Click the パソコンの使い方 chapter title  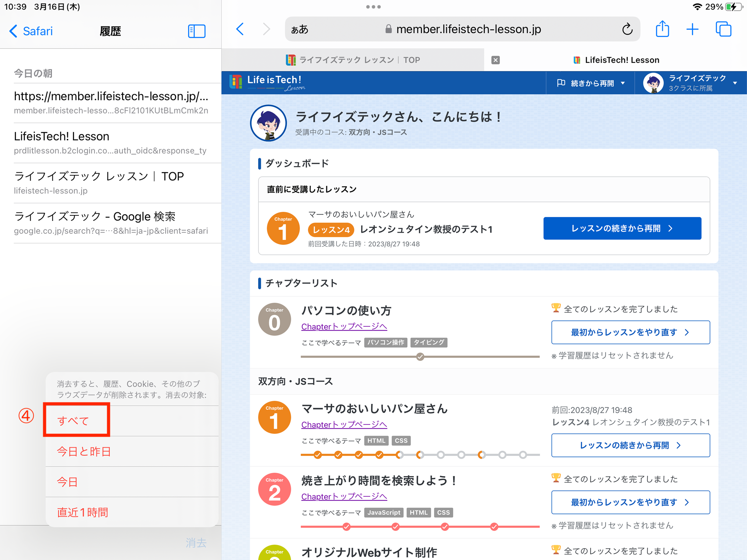[346, 310]
